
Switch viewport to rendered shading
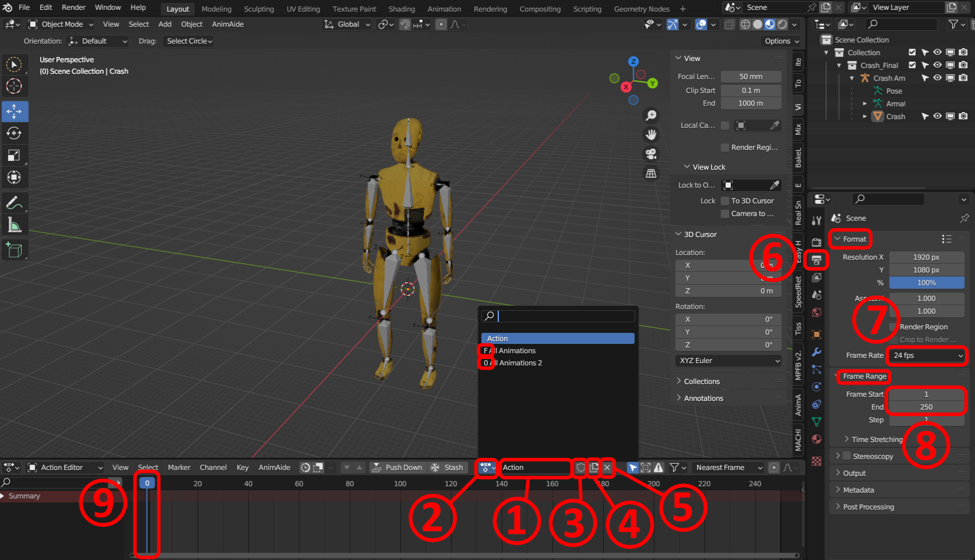783,24
